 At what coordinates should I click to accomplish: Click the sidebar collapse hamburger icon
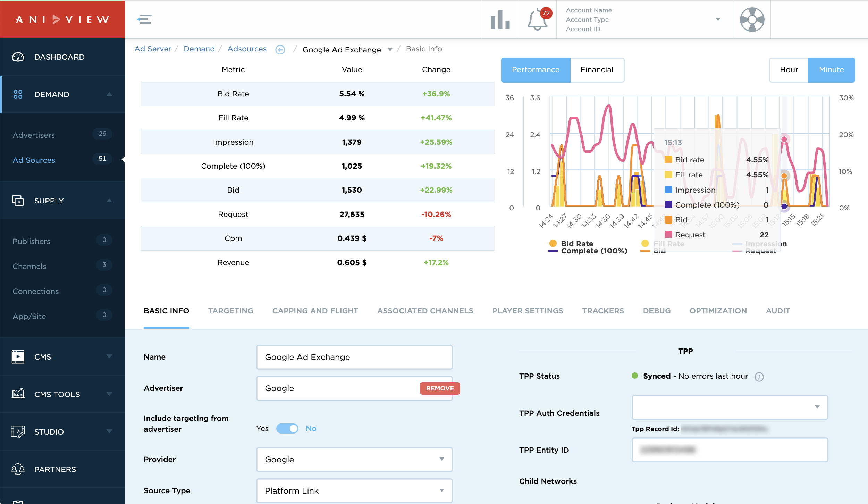click(144, 19)
